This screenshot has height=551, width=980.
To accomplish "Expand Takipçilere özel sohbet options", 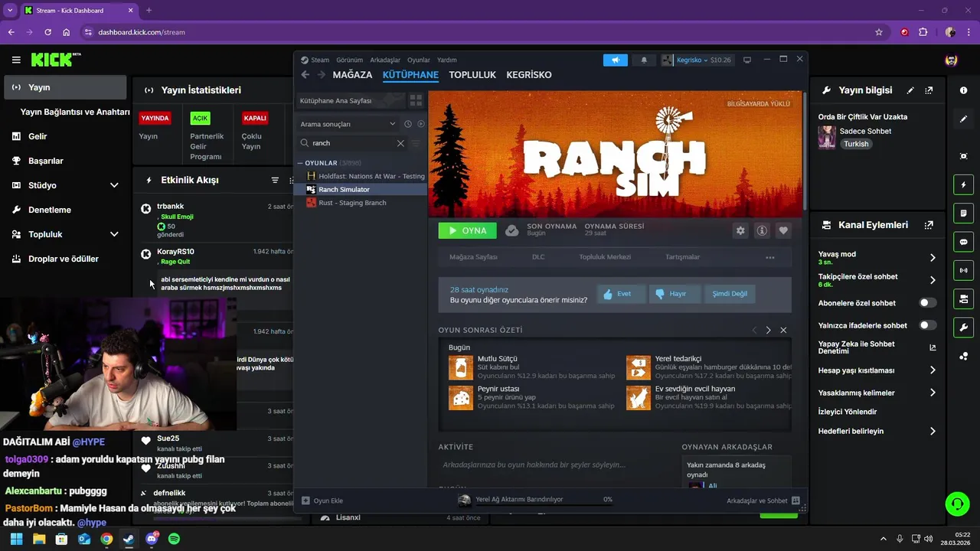I will coord(933,280).
